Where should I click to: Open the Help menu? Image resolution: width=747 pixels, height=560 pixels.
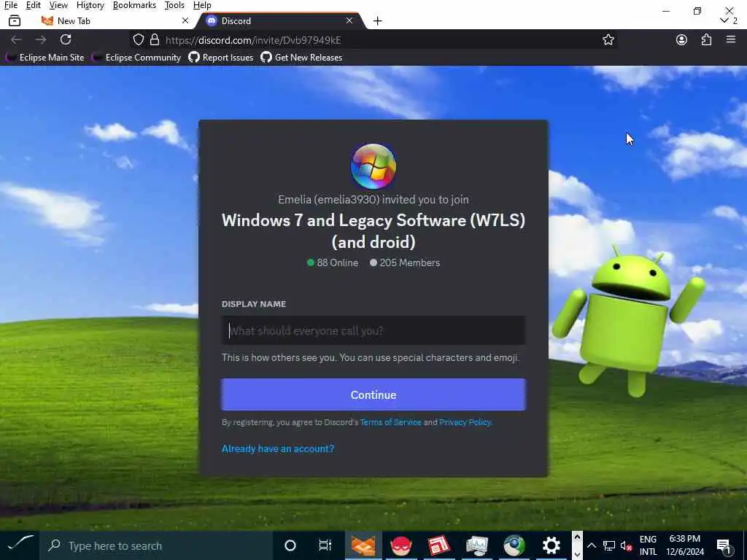point(202,5)
